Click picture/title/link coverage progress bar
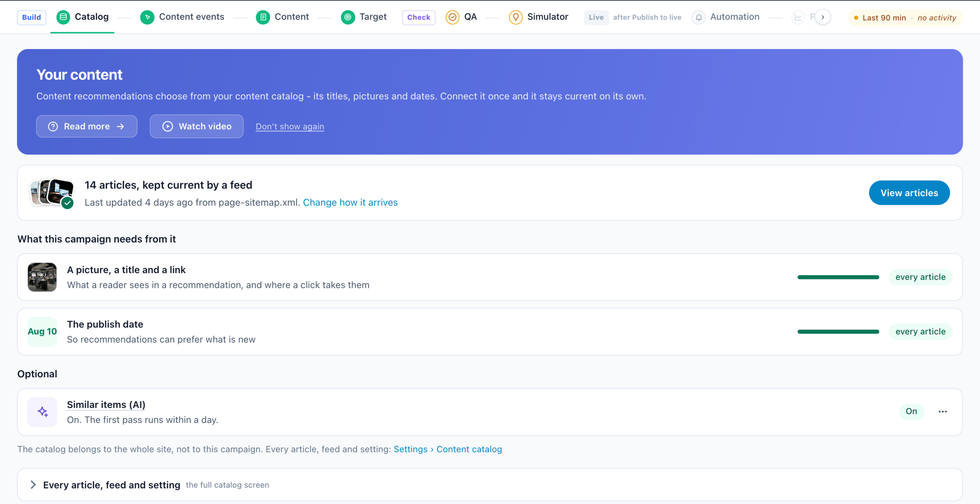The width and height of the screenshot is (980, 504). click(x=838, y=277)
